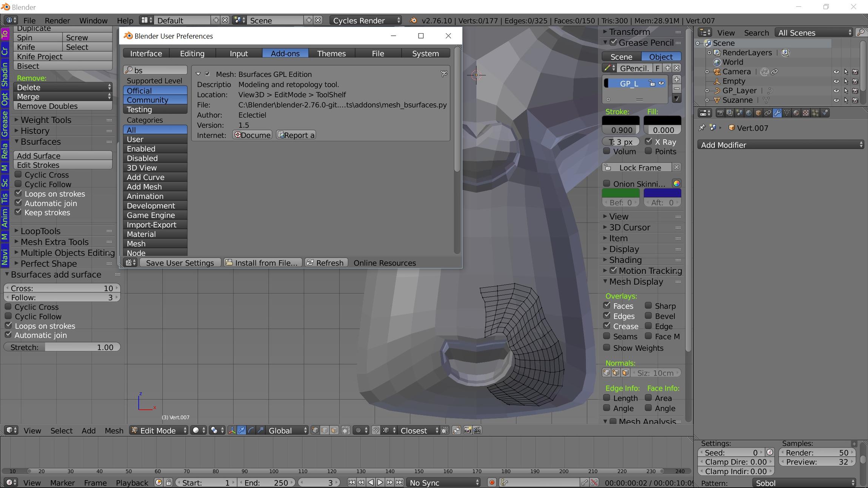The image size is (868, 488).
Task: Open the add-on Documentation link
Action: (x=252, y=135)
